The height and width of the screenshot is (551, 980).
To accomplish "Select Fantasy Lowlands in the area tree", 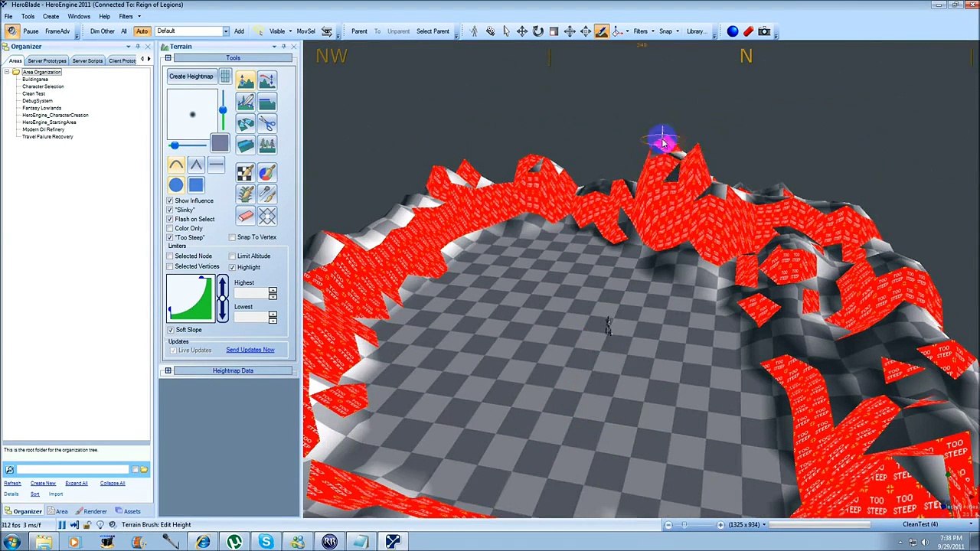I will [x=41, y=108].
